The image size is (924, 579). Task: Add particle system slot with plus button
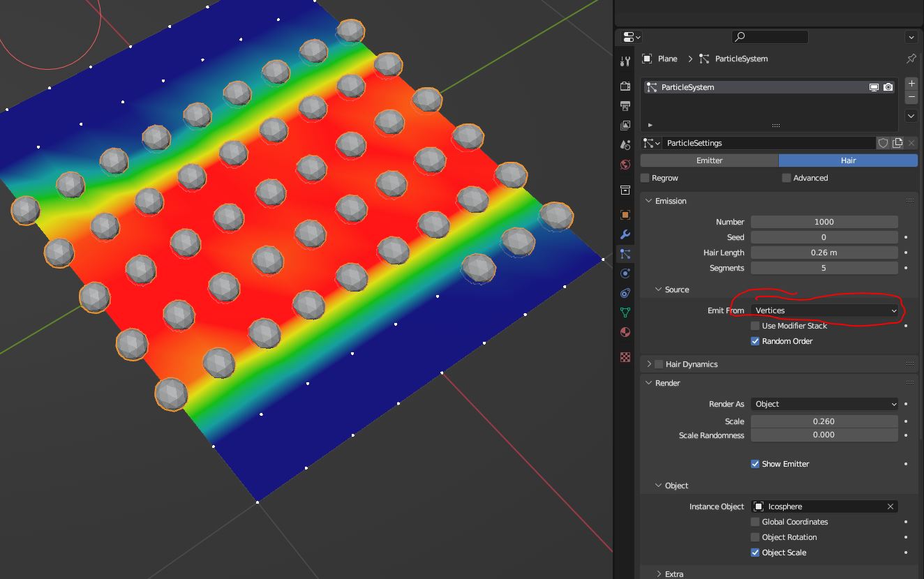pos(911,83)
